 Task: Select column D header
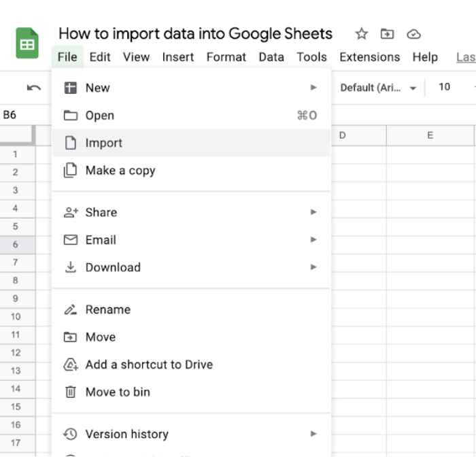[359, 135]
